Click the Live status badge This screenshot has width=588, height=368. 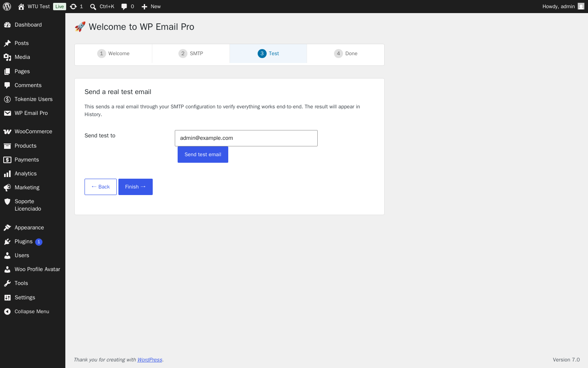tap(60, 7)
